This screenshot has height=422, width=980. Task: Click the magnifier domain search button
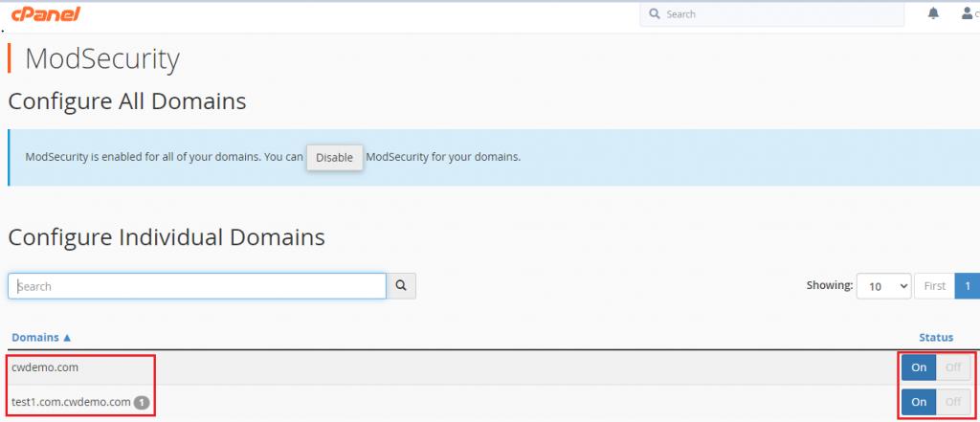(x=401, y=286)
